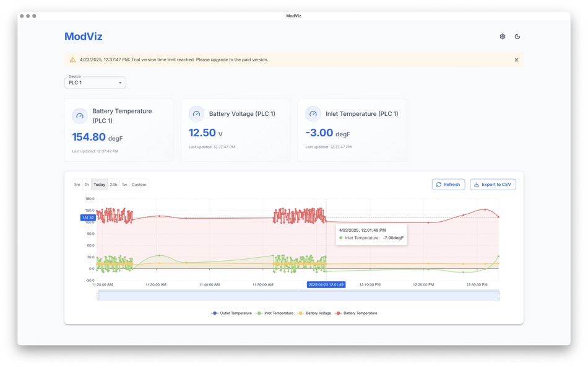Click the ModViz logo title
Viewport: 588px width, 368px height.
[84, 37]
